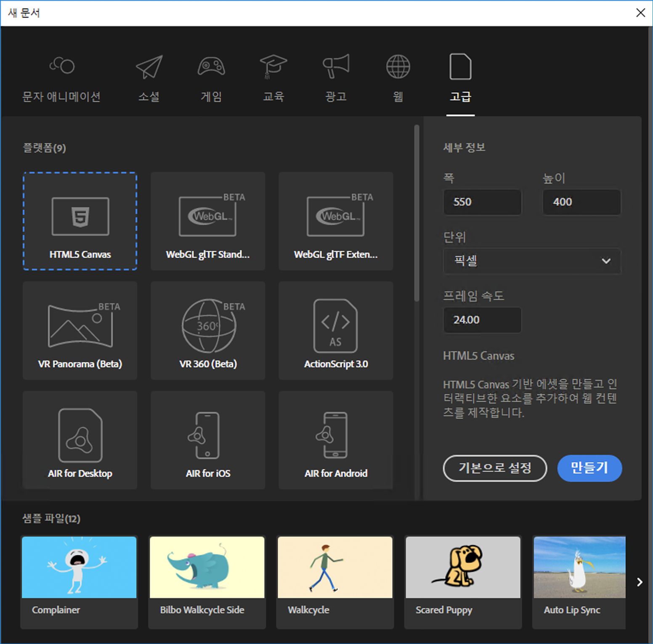Select WebGL glTF Standard platform
The height and width of the screenshot is (644, 653).
coord(208,221)
